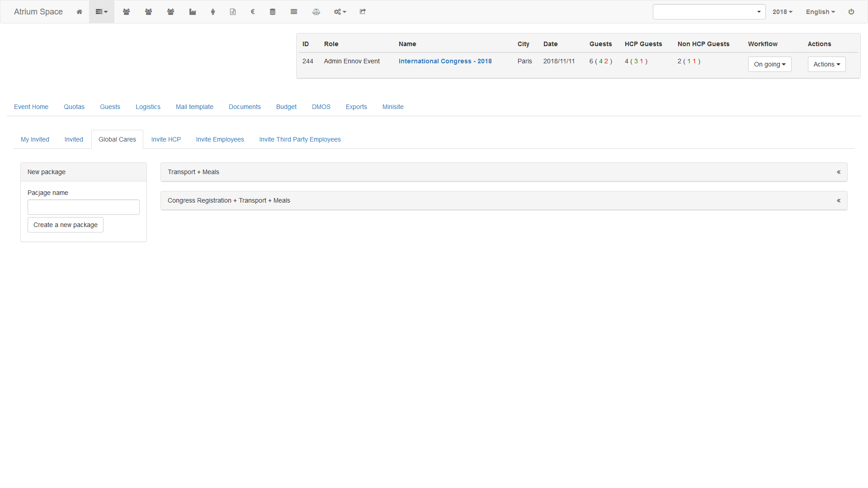Open the English language dropdown
Viewport: 868px width, 488px height.
click(821, 12)
